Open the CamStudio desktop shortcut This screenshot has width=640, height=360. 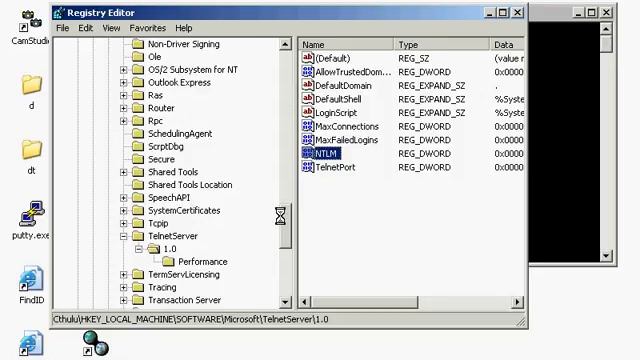[31, 27]
